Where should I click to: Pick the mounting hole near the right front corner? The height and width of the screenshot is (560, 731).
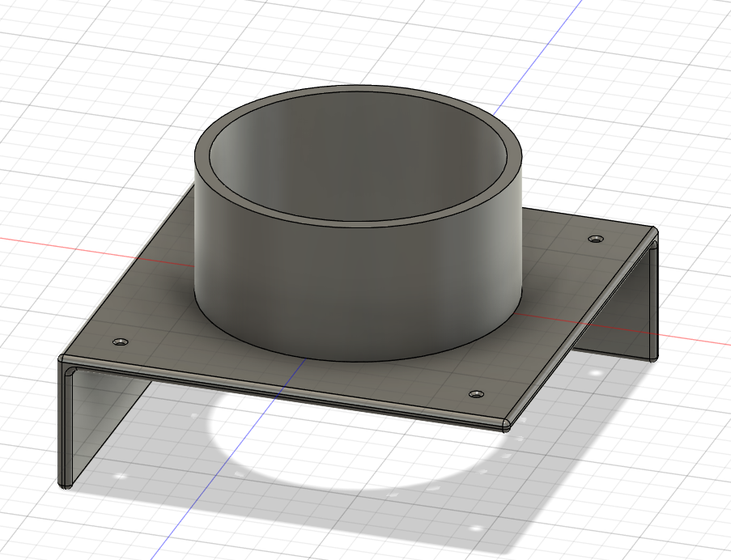[x=476, y=394]
